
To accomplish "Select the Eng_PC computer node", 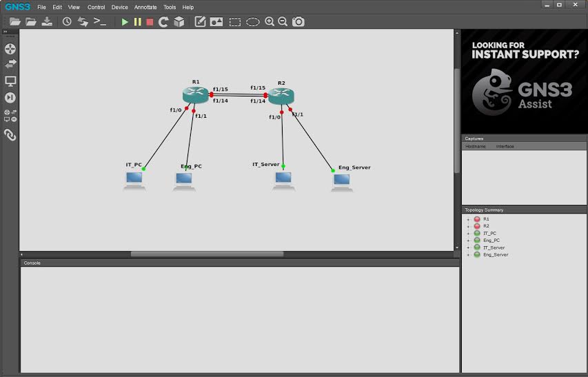I will coord(184,181).
